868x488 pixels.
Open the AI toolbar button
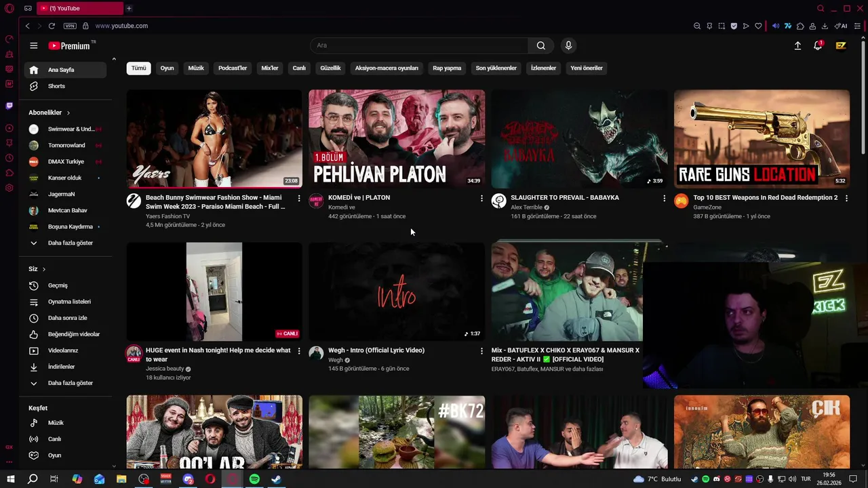[841, 26]
